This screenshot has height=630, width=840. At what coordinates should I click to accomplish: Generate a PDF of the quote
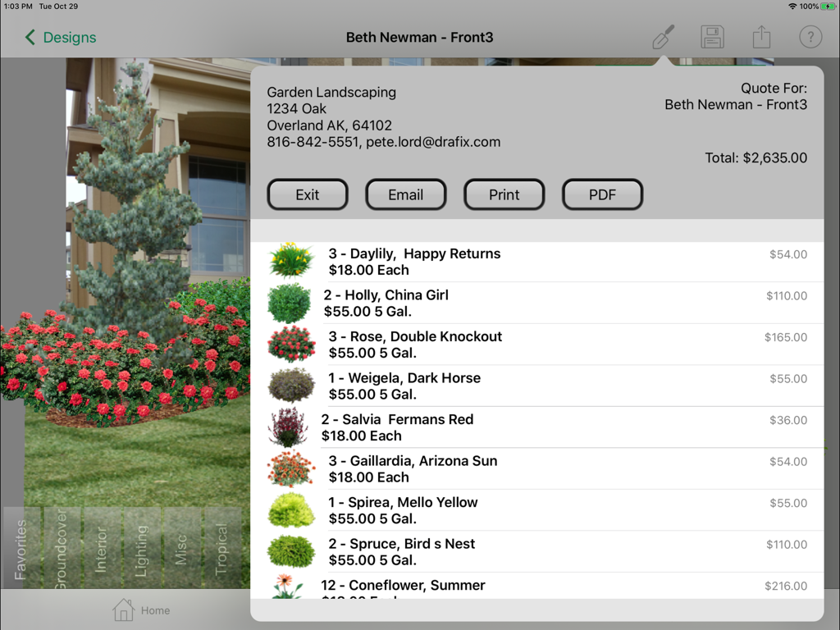(x=603, y=194)
